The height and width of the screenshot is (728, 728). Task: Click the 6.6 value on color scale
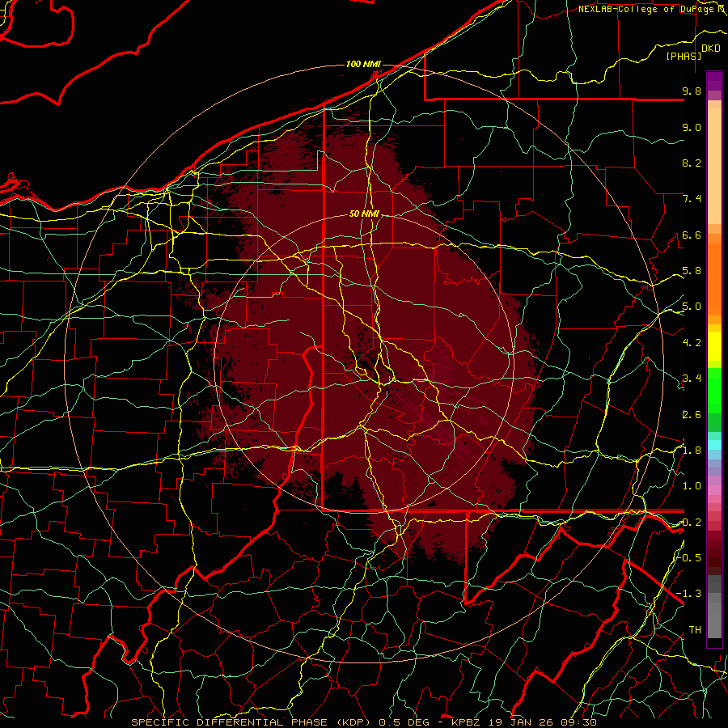(x=692, y=235)
